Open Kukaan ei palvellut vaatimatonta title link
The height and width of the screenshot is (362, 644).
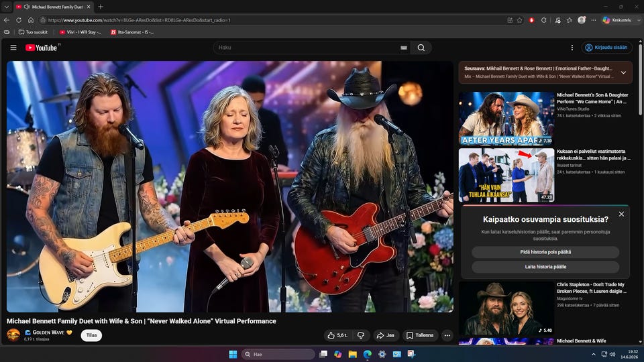(x=594, y=155)
